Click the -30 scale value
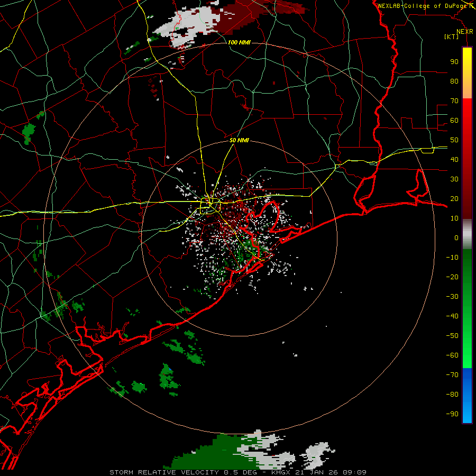The image size is (476, 476). 452,297
